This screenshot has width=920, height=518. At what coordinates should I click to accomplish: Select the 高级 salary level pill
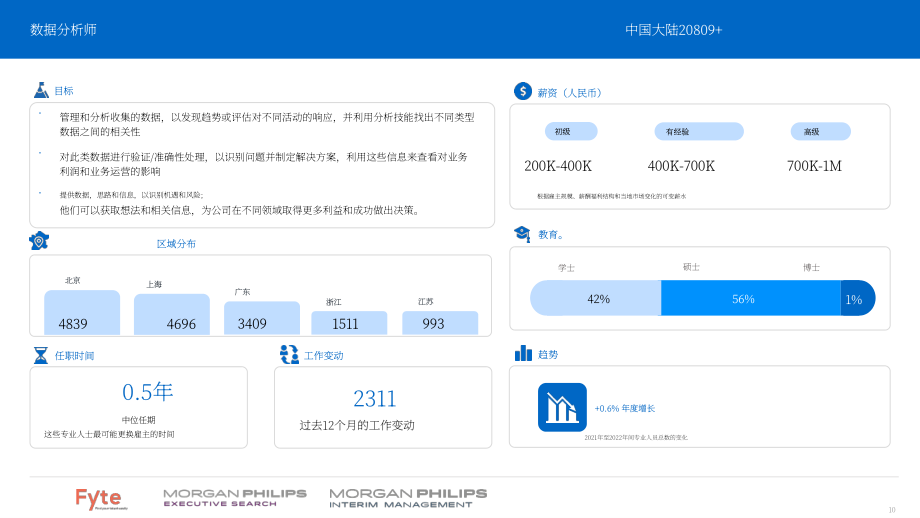coord(820,131)
